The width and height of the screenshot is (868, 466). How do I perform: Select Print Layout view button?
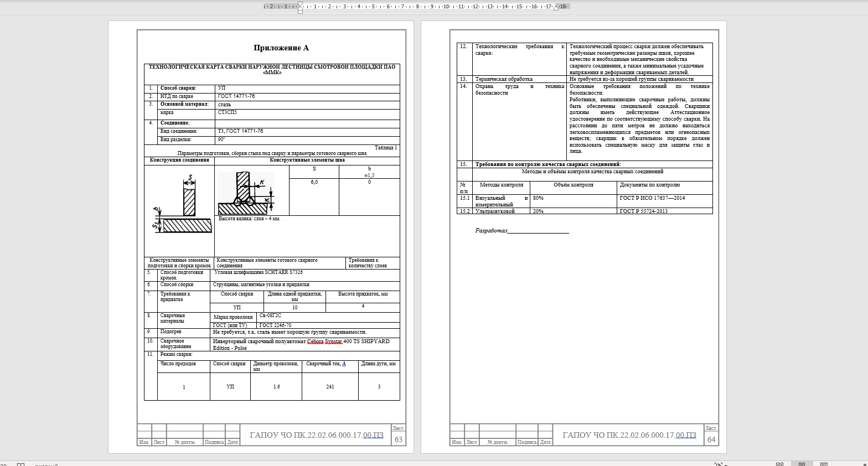pyautogui.click(x=802, y=464)
